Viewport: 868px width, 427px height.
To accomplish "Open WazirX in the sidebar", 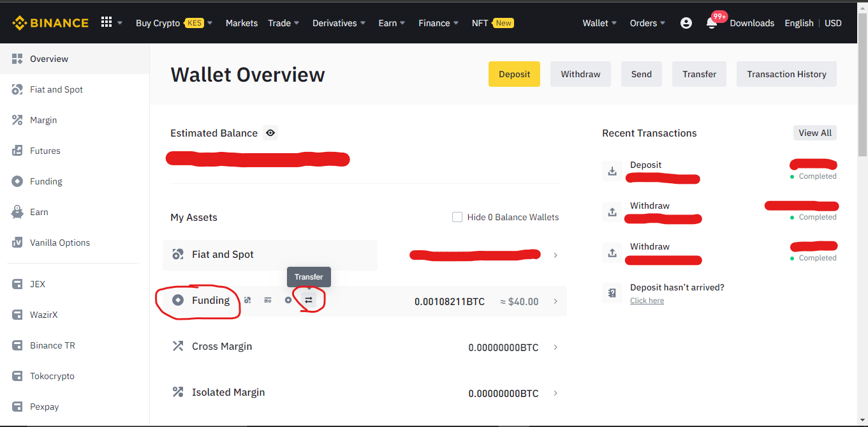I will 75,315.
